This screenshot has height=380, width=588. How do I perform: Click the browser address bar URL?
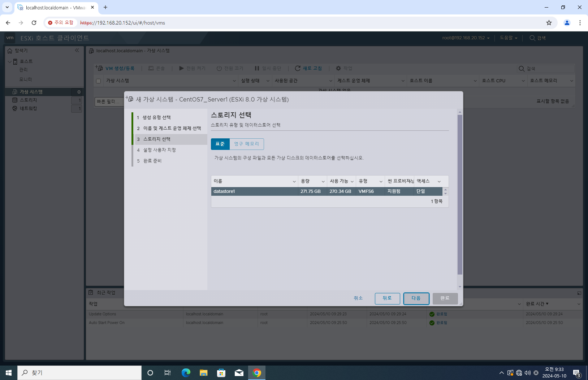[x=122, y=23]
